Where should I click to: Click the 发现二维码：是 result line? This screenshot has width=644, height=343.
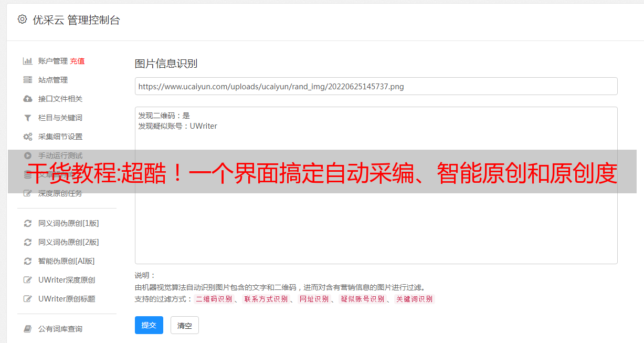coord(164,116)
